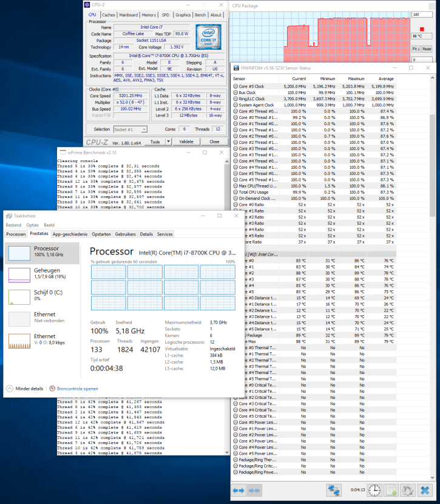Open the Bestand menu in Taakbeheer
Image resolution: width=440 pixels, height=504 pixels.
[x=13, y=225]
